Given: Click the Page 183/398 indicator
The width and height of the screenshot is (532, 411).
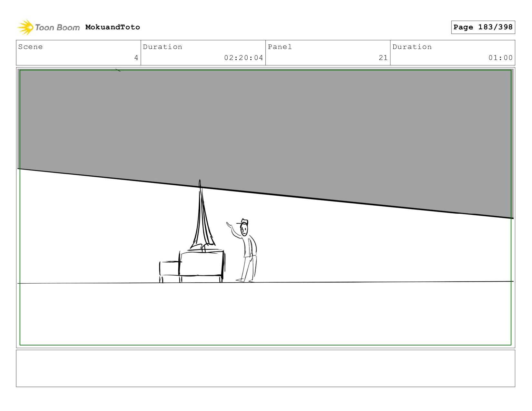Looking at the screenshot, I should click(483, 27).
